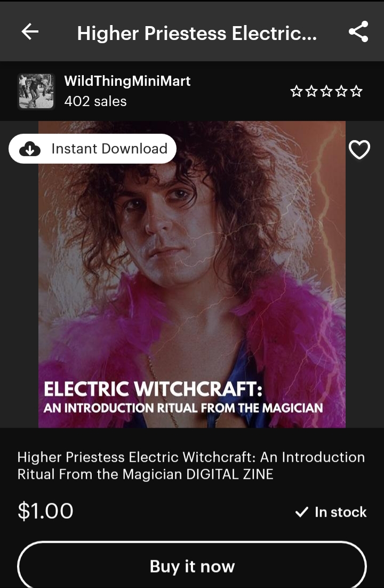This screenshot has width=384, height=588.
Task: Tap the Higher Priestess Electric header title
Action: pos(197,33)
